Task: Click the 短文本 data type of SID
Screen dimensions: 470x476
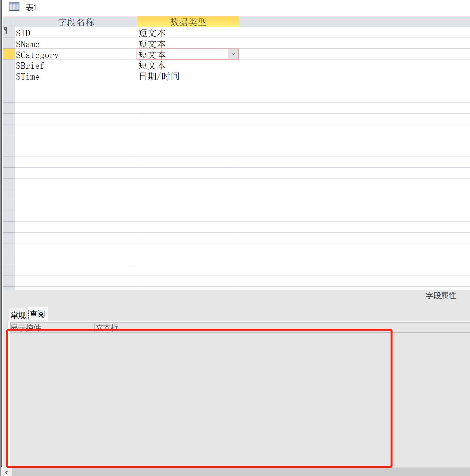Action: tap(188, 33)
